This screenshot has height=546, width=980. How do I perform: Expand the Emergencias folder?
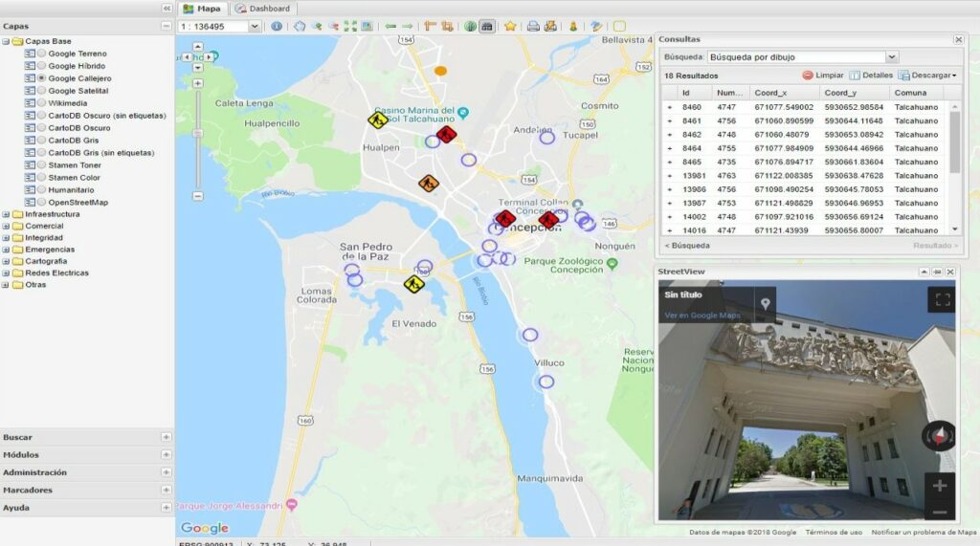coord(6,250)
